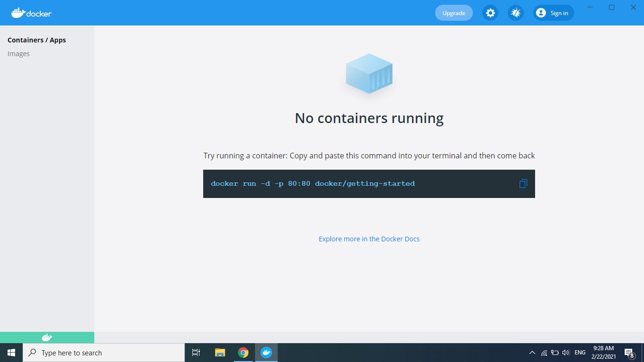Open Docker settings gear icon
The image size is (644, 362).
coord(490,13)
